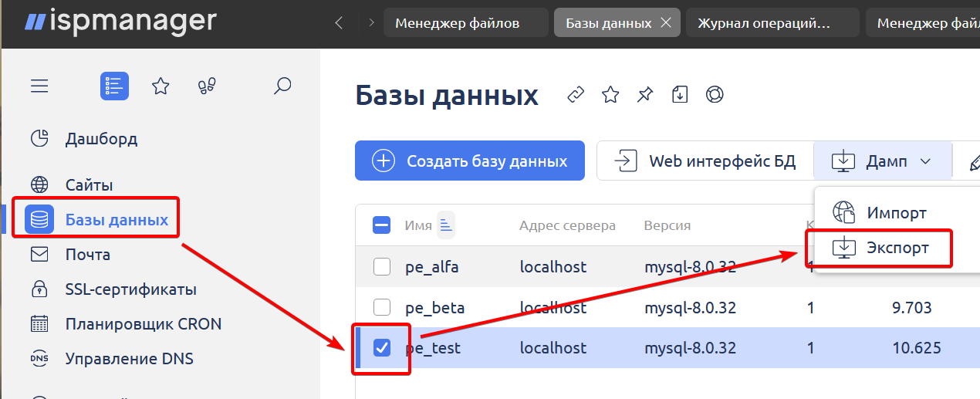The width and height of the screenshot is (980, 399).
Task: Toggle the select-all header checkbox
Action: (x=382, y=225)
